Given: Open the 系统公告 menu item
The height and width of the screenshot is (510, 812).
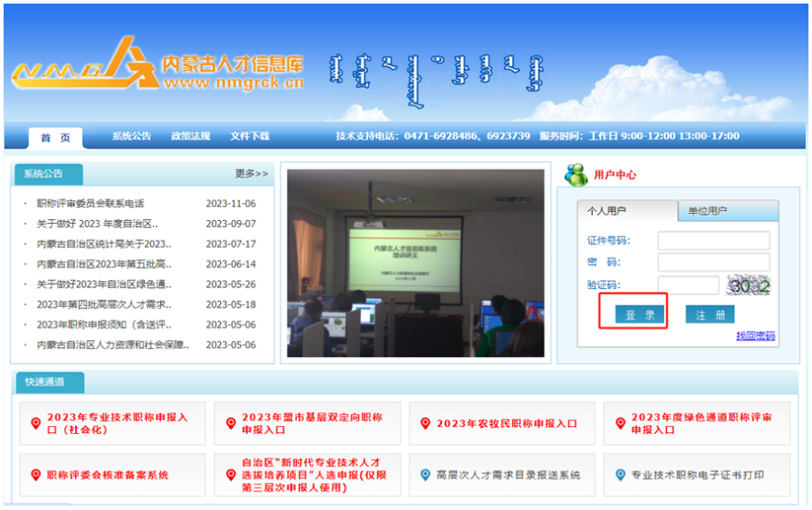Looking at the screenshot, I should pos(132,136).
